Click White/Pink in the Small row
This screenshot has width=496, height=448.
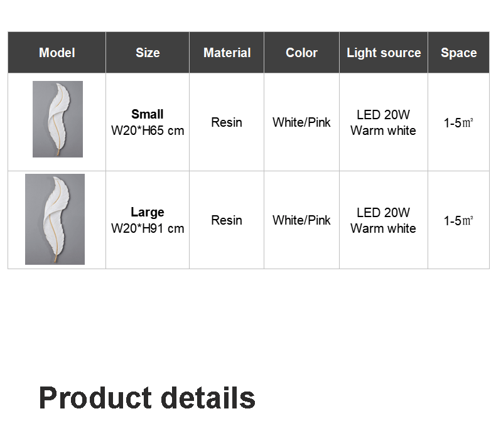point(301,122)
